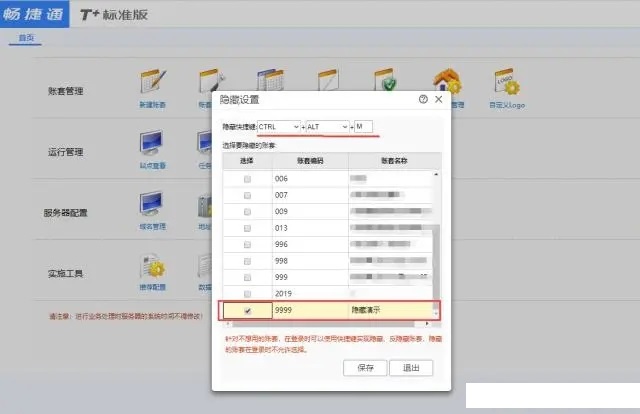Click the 新建账套 link label
This screenshot has height=414, width=640.
tap(152, 105)
